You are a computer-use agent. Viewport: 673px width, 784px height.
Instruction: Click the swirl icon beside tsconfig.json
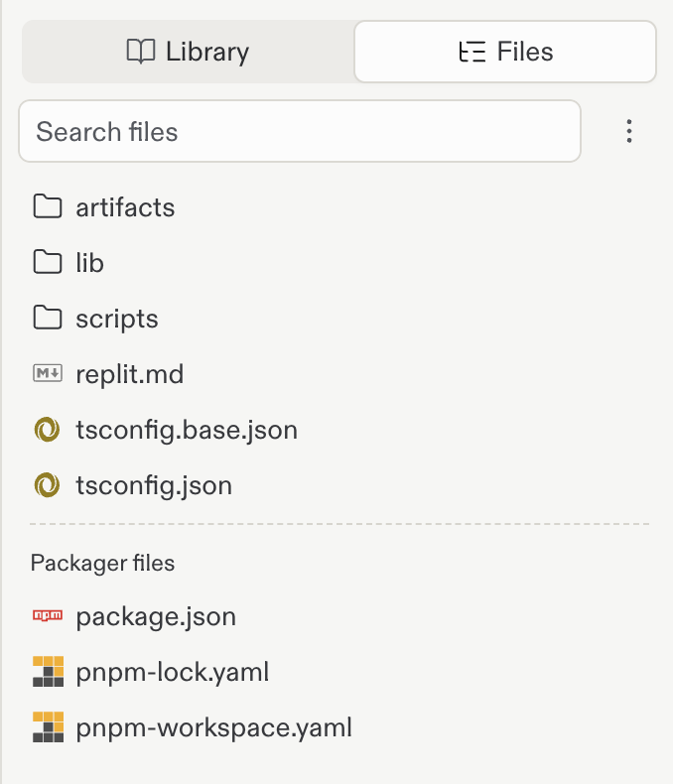coord(47,485)
